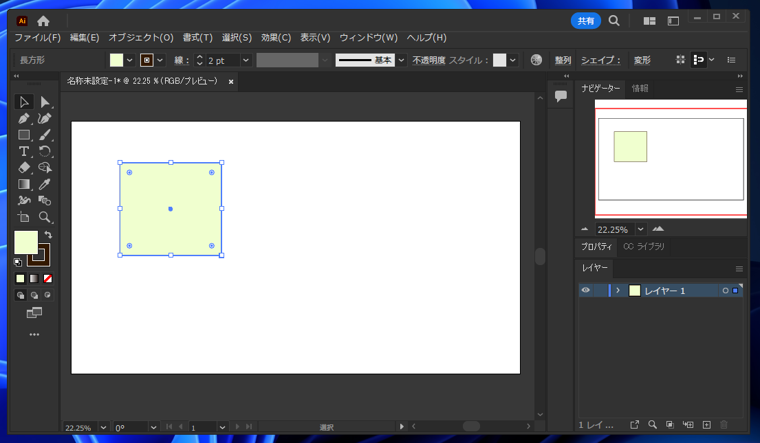The image size is (760, 443).
Task: Open status bar zoom level dropdown
Action: [x=103, y=427]
